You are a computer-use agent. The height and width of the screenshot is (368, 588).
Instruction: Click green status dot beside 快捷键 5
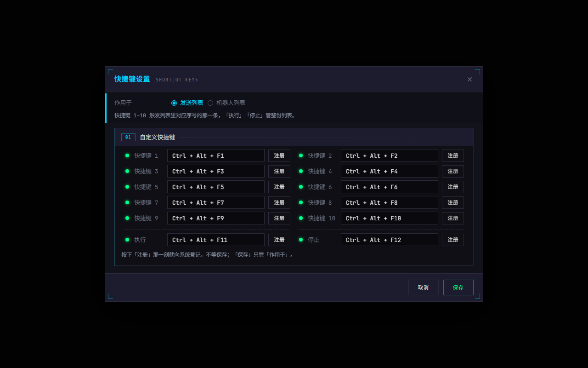127,187
